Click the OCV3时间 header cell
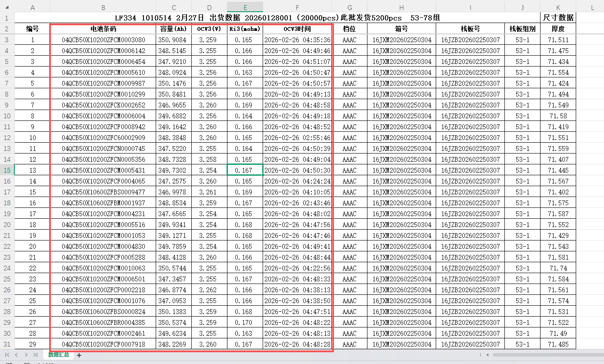604x364 pixels. (x=297, y=29)
